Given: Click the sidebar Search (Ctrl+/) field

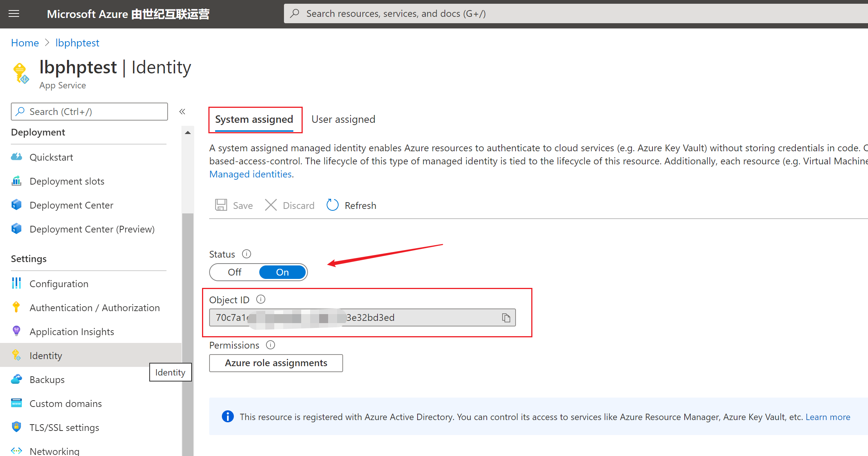Looking at the screenshot, I should 90,112.
